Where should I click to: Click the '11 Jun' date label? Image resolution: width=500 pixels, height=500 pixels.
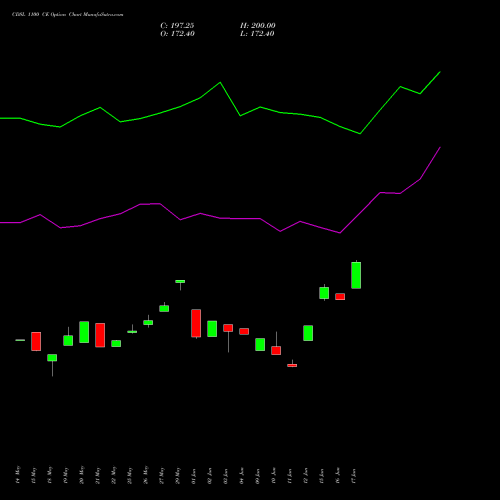pyautogui.click(x=290, y=476)
